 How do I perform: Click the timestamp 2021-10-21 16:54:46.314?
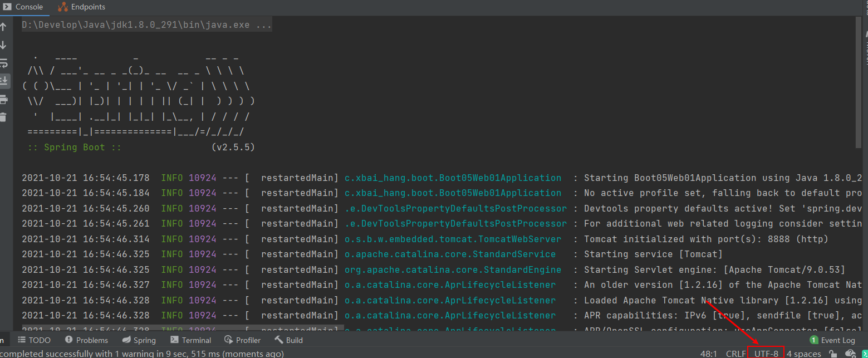86,239
